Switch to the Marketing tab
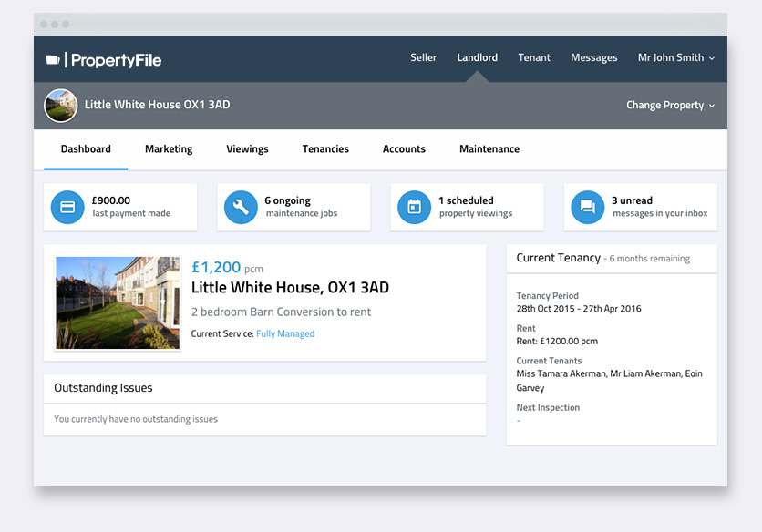Image resolution: width=762 pixels, height=532 pixels. (x=169, y=149)
